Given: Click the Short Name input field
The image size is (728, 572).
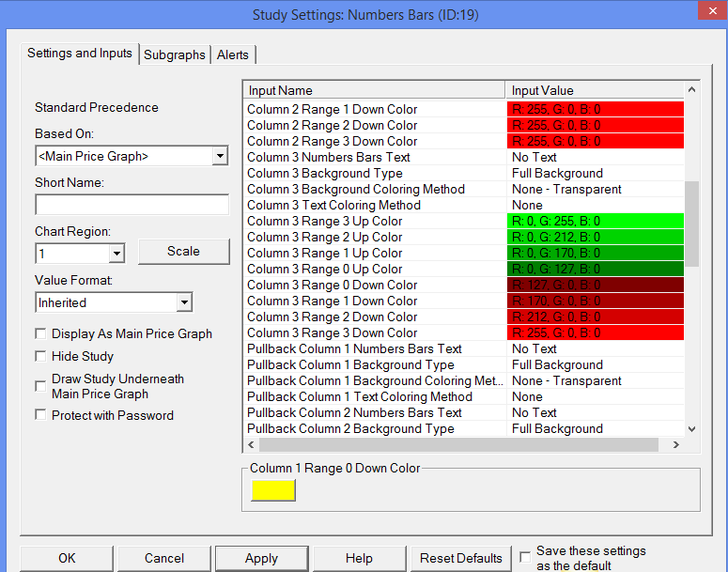Looking at the screenshot, I should (x=132, y=205).
